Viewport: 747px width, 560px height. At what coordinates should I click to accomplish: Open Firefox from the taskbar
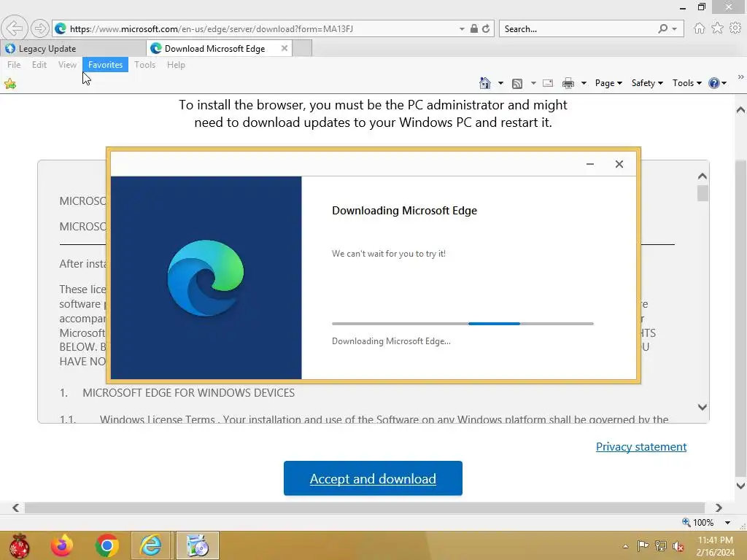(x=62, y=545)
